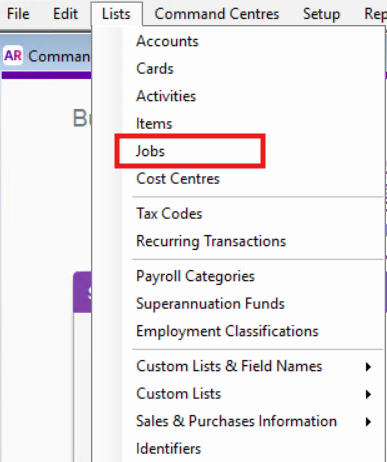Open Recurring Transactions list
Screen dimensions: 387x462
(211, 241)
